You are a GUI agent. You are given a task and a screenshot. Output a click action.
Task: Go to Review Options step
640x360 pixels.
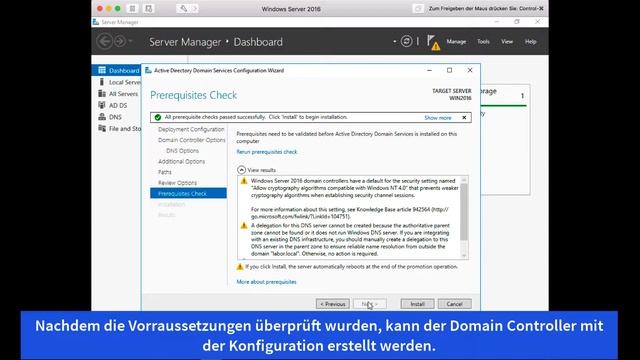pyautogui.click(x=177, y=183)
